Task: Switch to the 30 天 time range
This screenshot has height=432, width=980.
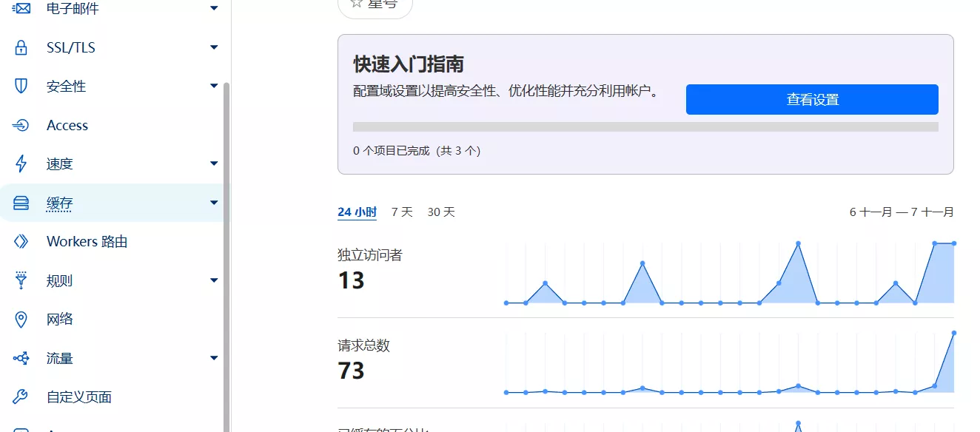Action: [441, 212]
